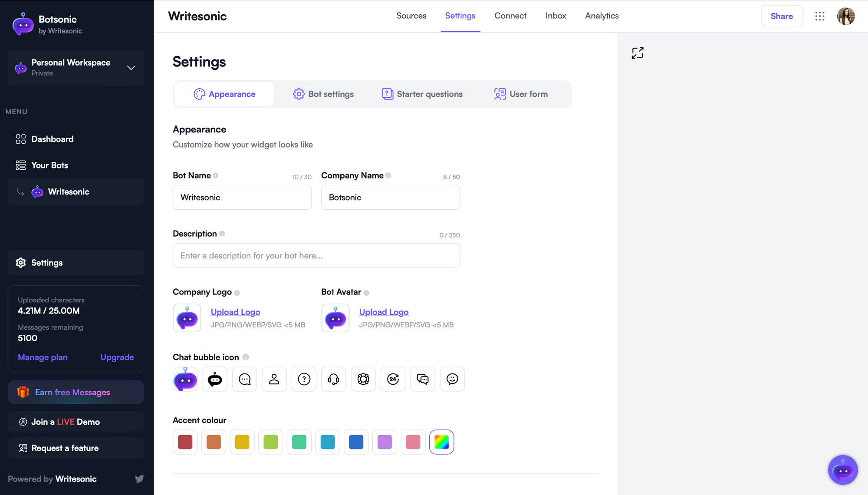This screenshot has width=868, height=495.
Task: Switch to the Starter questions tab
Action: pos(421,94)
